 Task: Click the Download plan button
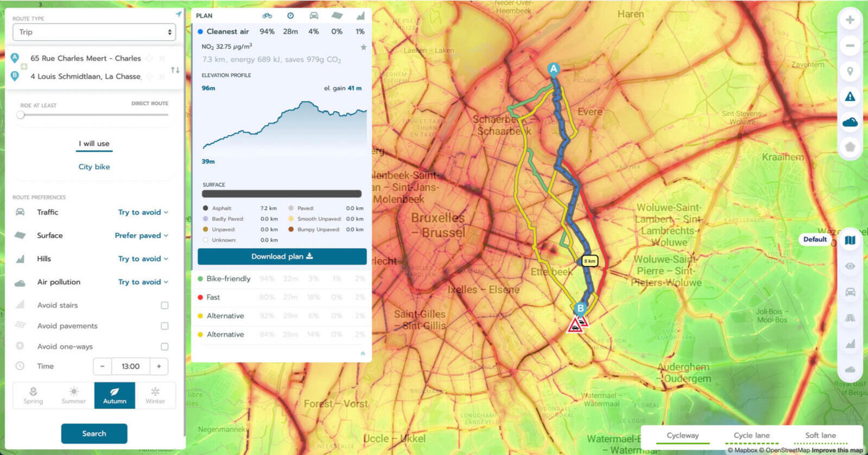coord(282,257)
